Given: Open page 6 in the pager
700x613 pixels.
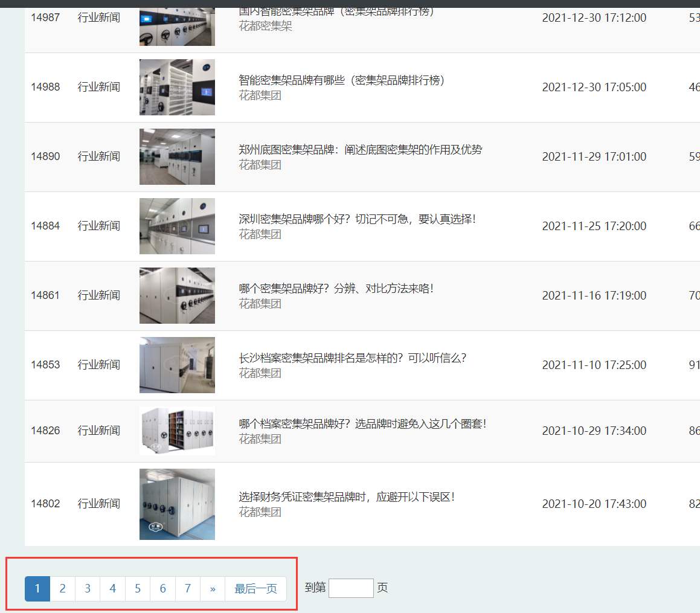Looking at the screenshot, I should click(162, 588).
